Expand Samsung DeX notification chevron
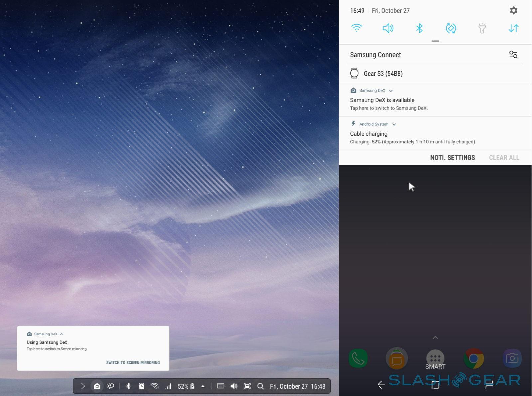532x396 pixels. point(391,91)
